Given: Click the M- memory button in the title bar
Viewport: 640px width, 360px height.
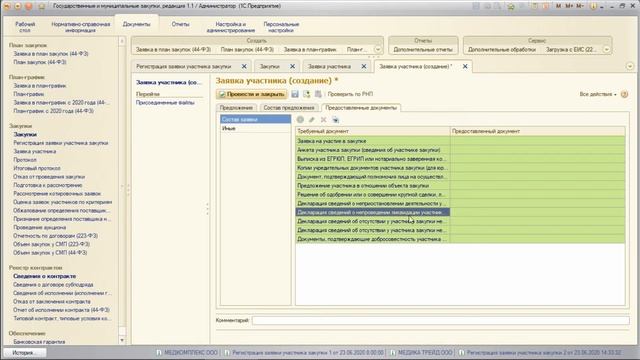Looking at the screenshot, I should point(580,6).
